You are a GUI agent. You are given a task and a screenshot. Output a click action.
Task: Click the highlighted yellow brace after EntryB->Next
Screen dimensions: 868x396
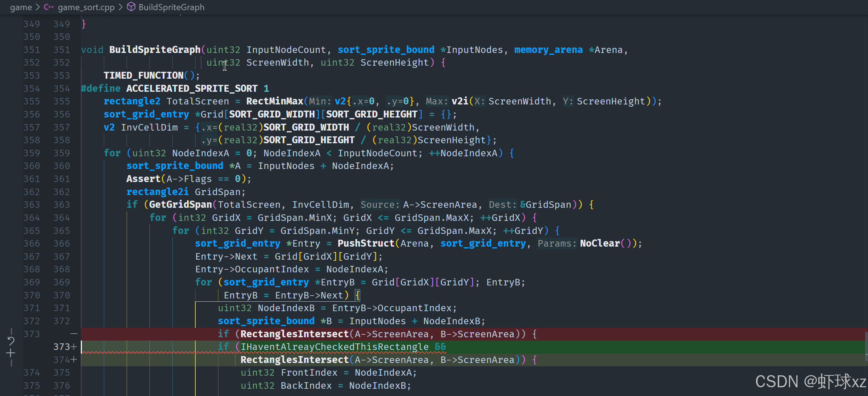(357, 295)
